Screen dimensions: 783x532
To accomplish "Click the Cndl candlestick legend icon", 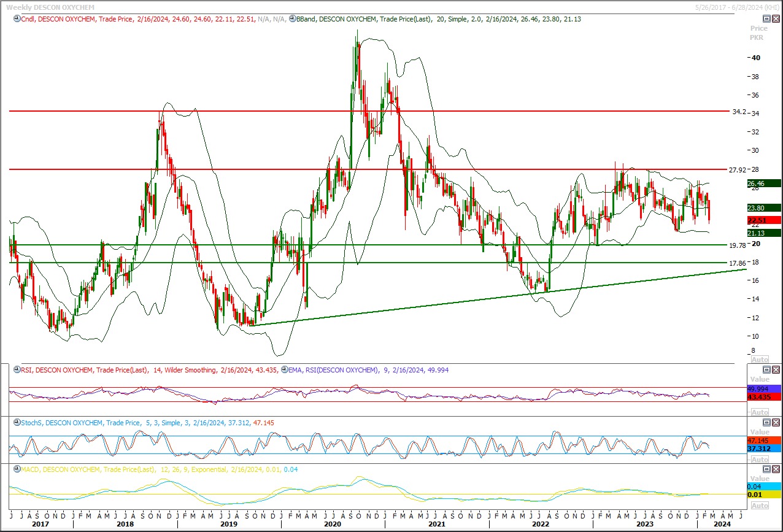I will (16, 19).
